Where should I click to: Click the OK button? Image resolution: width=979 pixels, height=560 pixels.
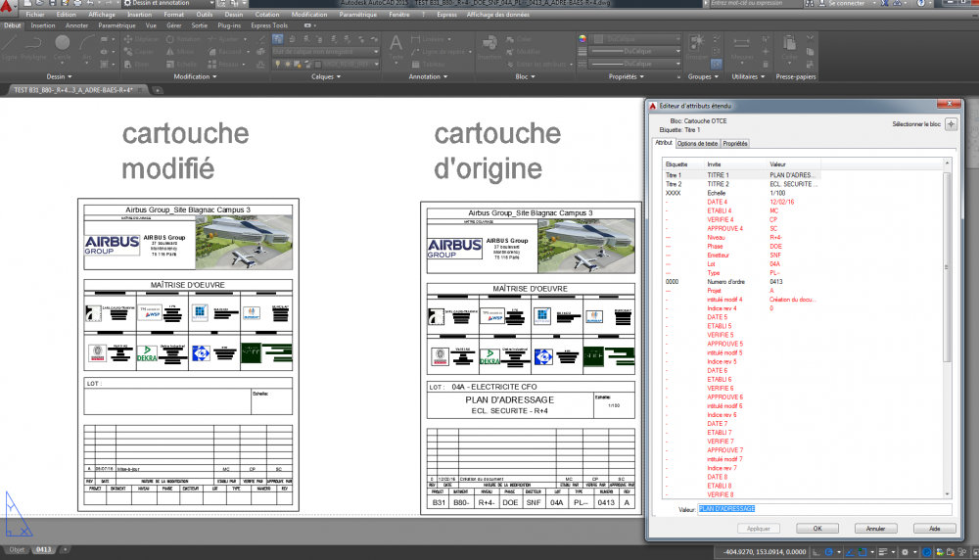(817, 528)
